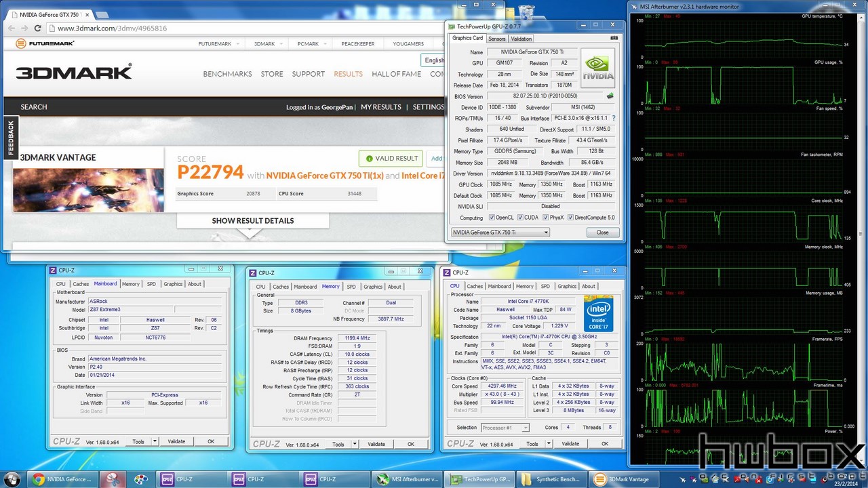Open the Synthetic Bench folder in taskbar
The width and height of the screenshot is (868, 488).
(x=551, y=479)
